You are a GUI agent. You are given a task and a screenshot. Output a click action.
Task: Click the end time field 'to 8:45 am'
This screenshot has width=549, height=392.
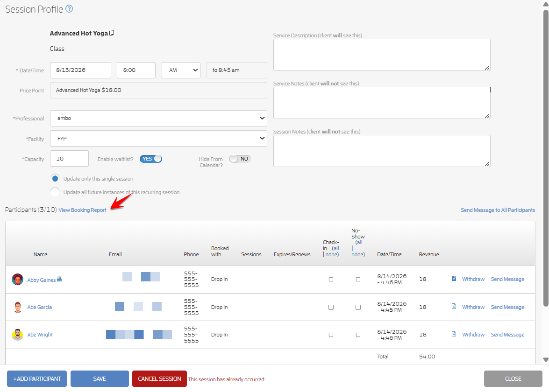click(x=236, y=70)
